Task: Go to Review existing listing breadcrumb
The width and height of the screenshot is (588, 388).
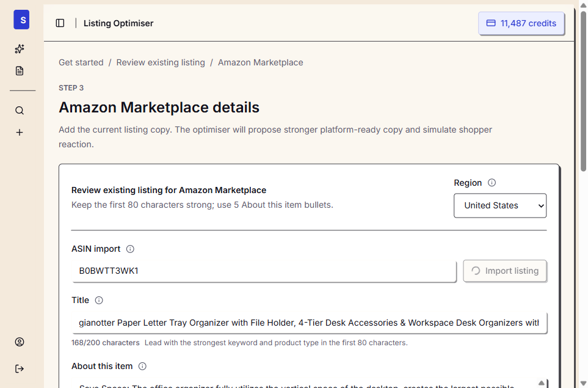Action: 161,62
